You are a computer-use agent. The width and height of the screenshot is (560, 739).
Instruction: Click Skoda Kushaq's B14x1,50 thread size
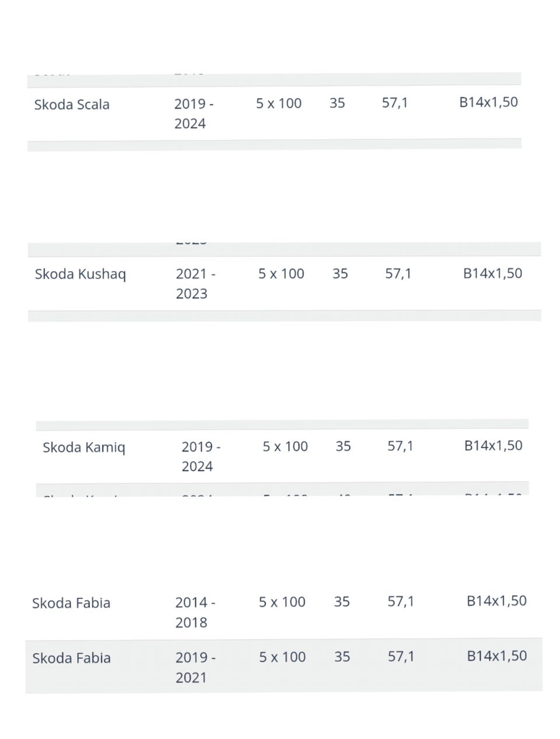(492, 273)
